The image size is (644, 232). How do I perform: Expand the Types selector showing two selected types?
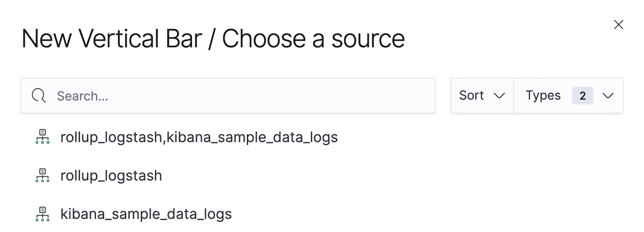[x=567, y=96]
